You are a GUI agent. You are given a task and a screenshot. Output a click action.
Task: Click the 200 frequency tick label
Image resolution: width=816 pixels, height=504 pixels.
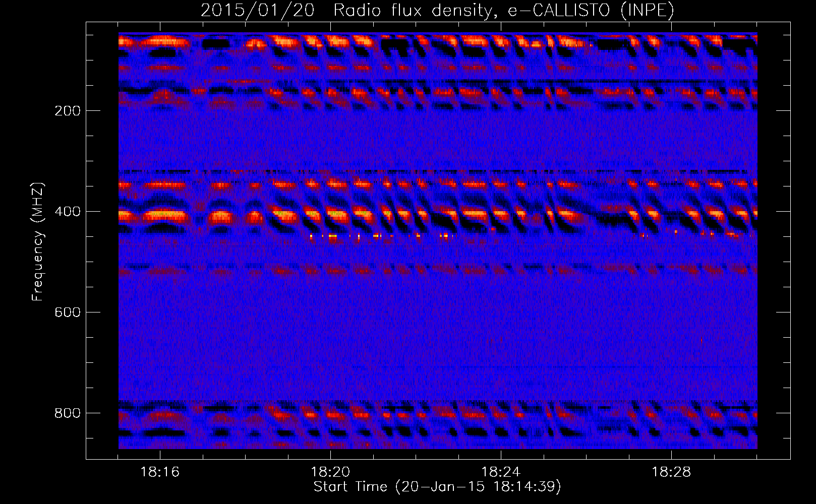click(x=67, y=110)
